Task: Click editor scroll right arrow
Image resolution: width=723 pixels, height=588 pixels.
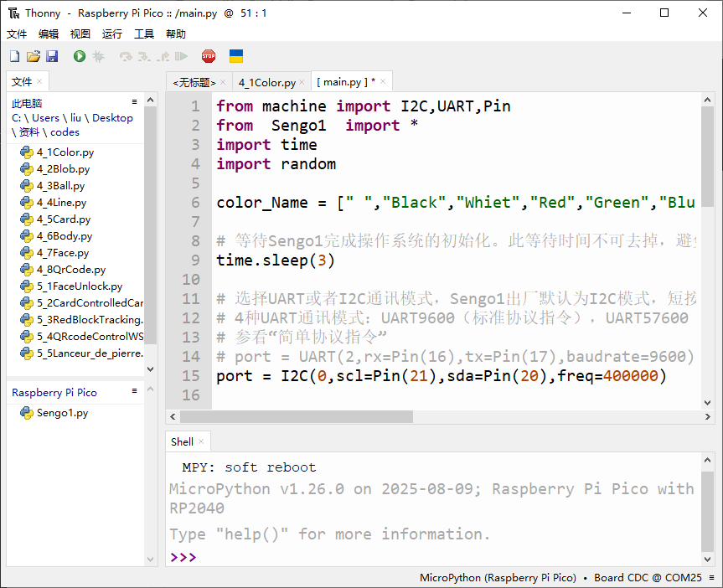Action: point(708,417)
